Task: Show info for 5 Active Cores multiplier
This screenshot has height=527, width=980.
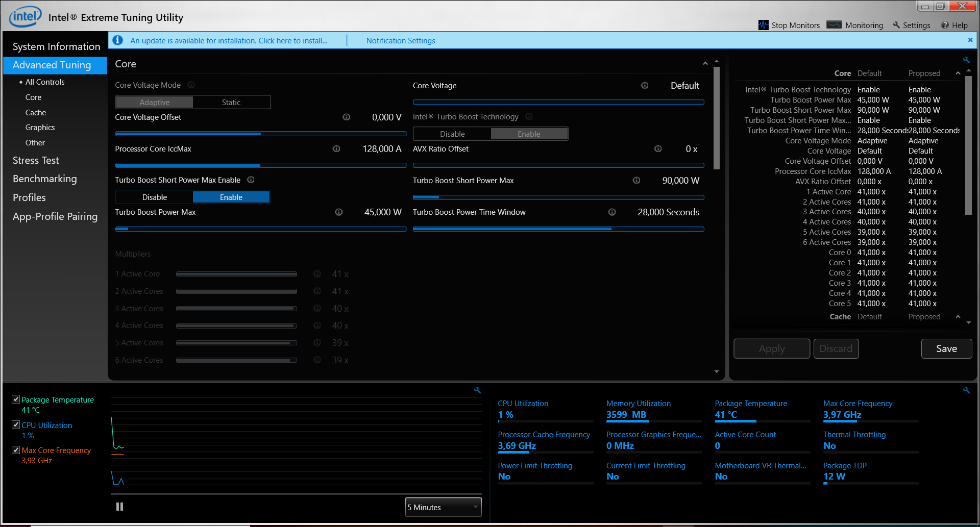Action: coord(317,342)
